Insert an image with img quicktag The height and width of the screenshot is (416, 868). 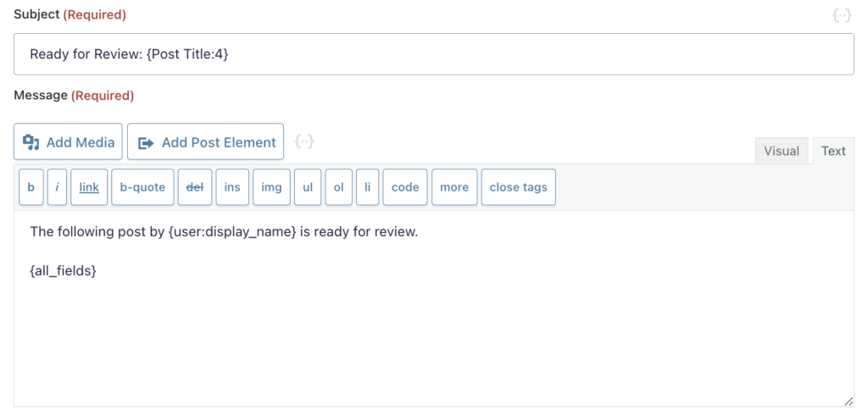271,187
